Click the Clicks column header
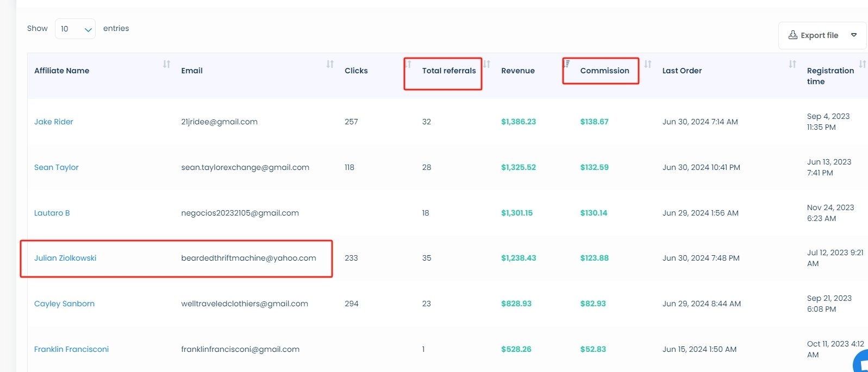Image resolution: width=868 pixels, height=372 pixels. tap(356, 71)
